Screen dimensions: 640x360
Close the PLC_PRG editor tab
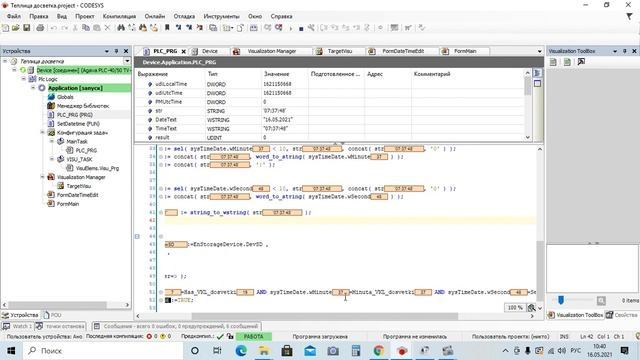point(184,51)
